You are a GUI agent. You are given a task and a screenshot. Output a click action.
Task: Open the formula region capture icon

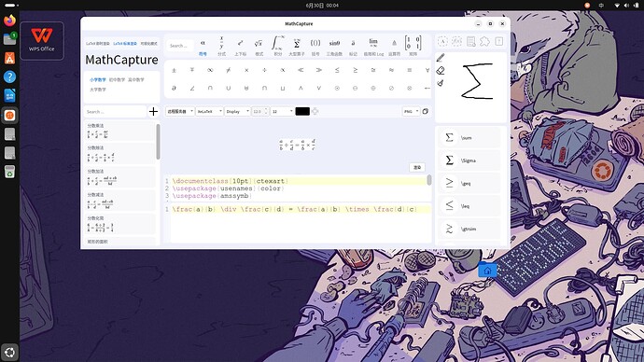pyautogui.click(x=456, y=41)
